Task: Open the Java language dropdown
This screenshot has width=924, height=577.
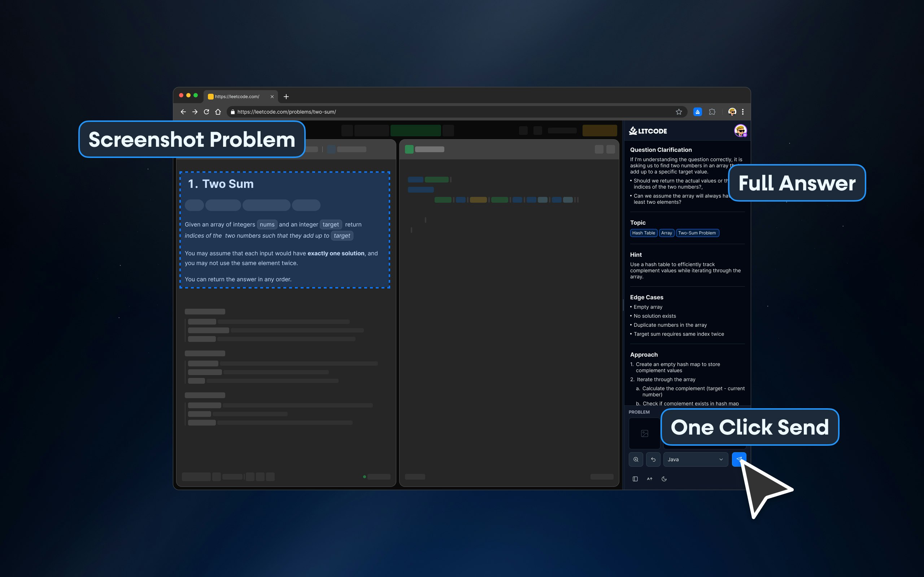Action: pyautogui.click(x=695, y=459)
